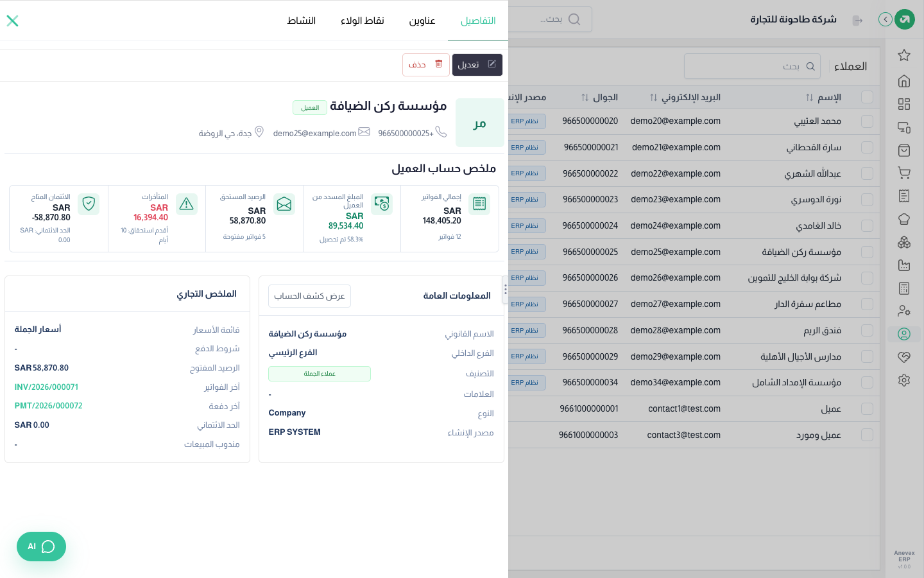924x578 pixels.
Task: Click the total invoices card icon
Action: point(479,204)
